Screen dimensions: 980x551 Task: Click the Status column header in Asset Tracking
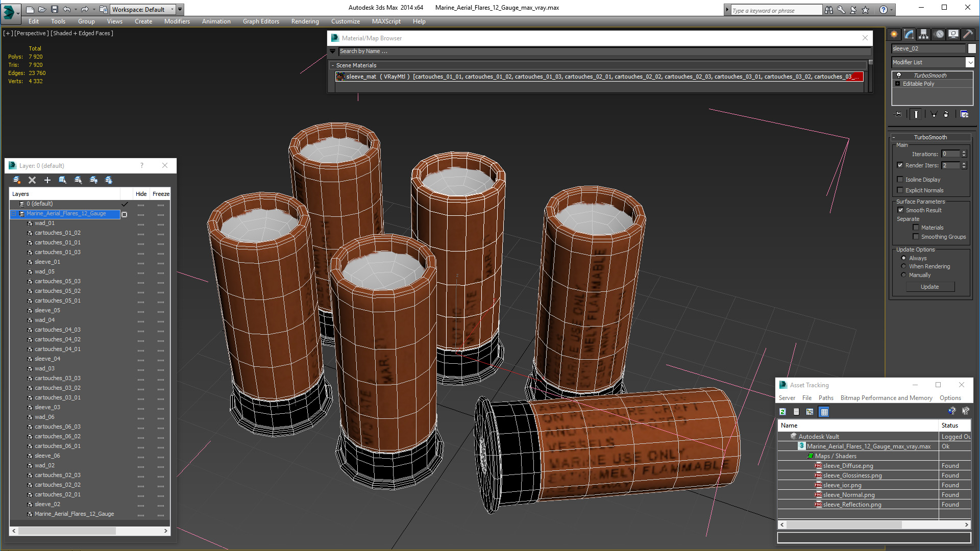click(x=954, y=425)
